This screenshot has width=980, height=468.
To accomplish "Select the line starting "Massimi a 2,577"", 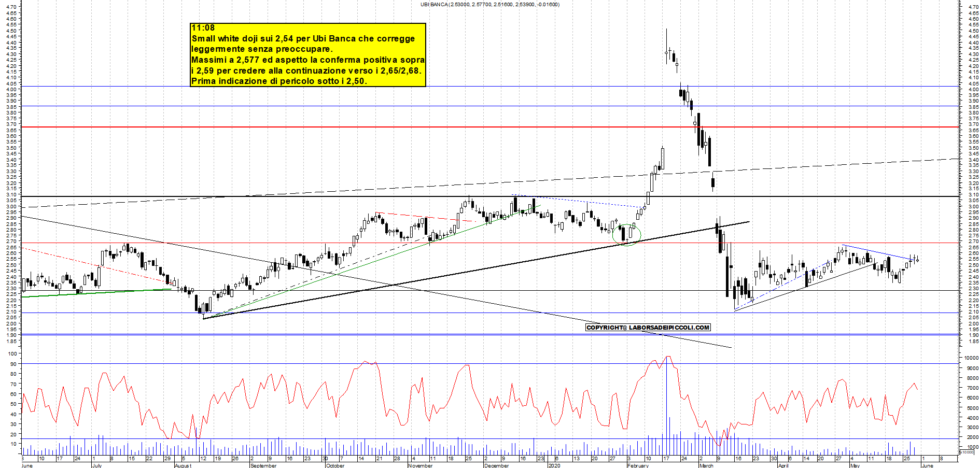I will pyautogui.click(x=308, y=60).
